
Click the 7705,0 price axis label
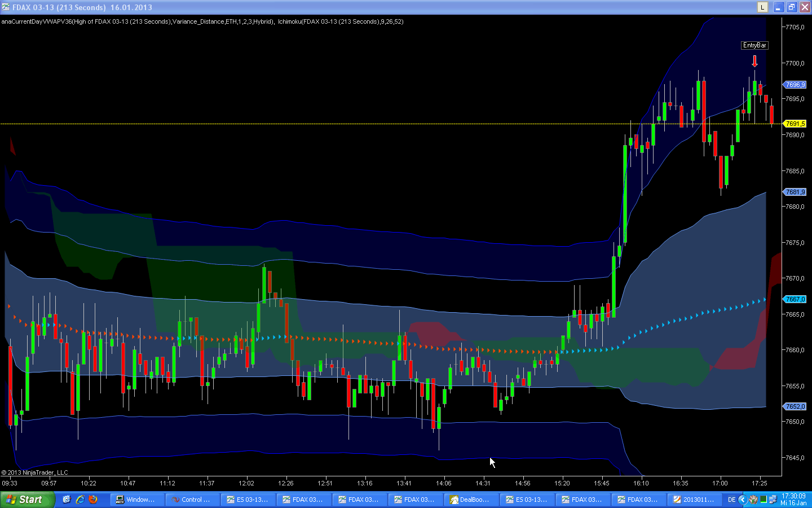pos(795,27)
